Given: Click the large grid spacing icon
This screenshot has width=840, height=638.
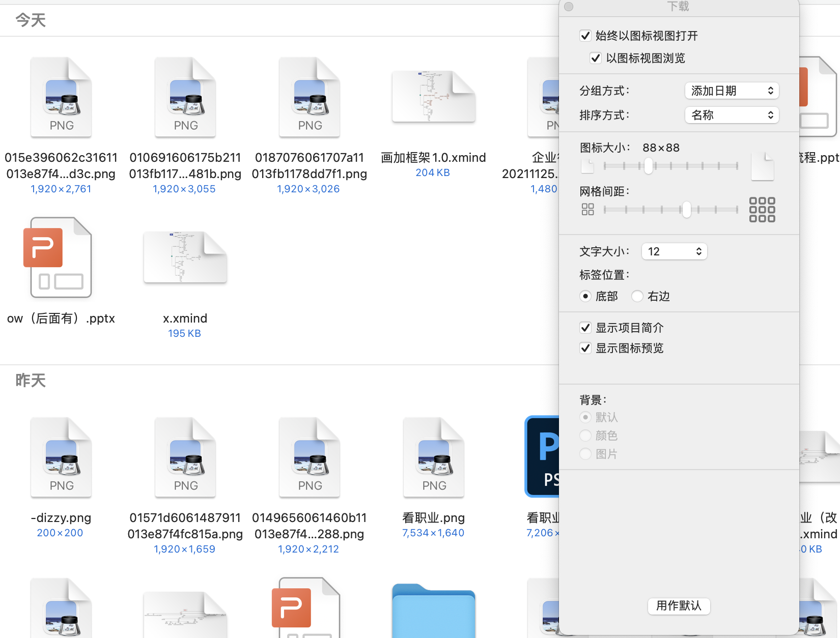Looking at the screenshot, I should tap(762, 210).
